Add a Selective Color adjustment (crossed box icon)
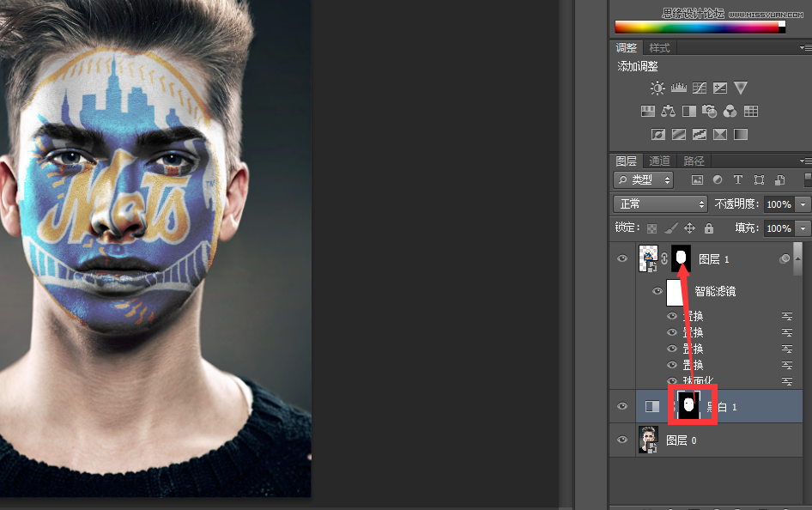This screenshot has height=510, width=812. pyautogui.click(x=720, y=135)
